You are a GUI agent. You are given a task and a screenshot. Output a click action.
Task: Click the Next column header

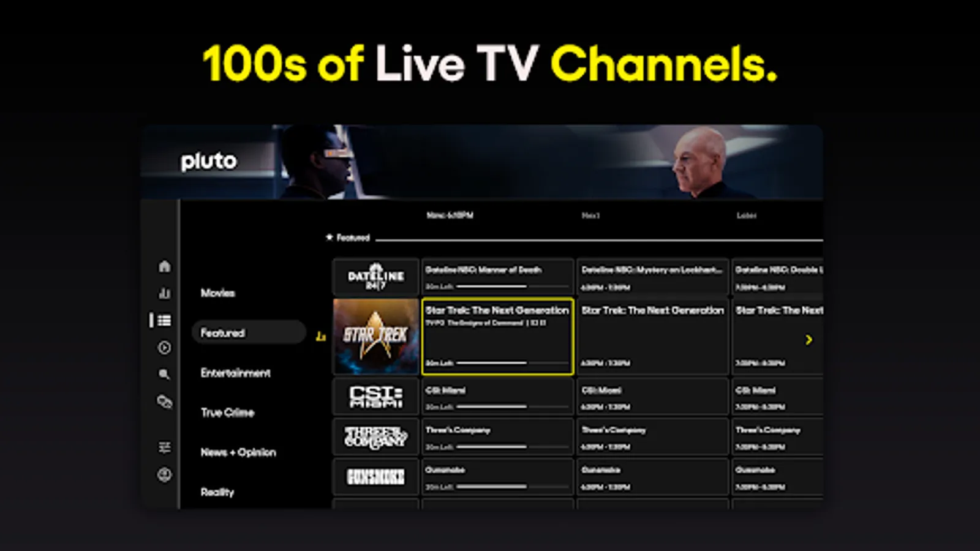(590, 216)
